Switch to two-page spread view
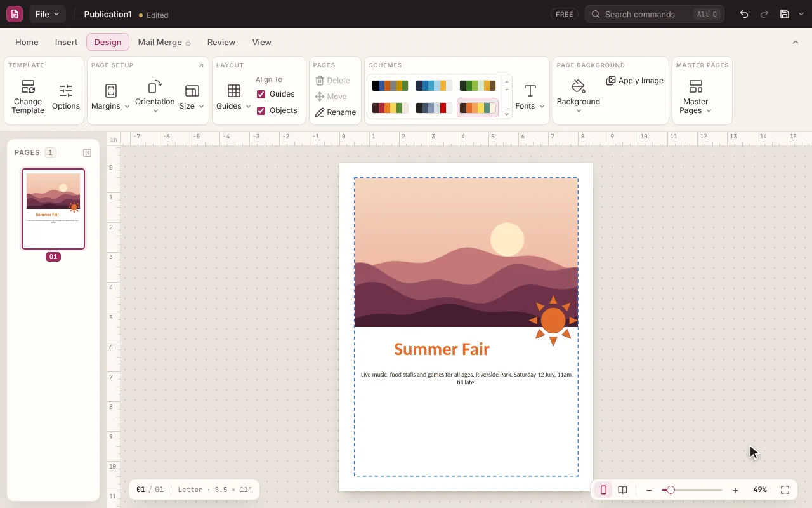Image resolution: width=812 pixels, height=508 pixels. pos(623,490)
